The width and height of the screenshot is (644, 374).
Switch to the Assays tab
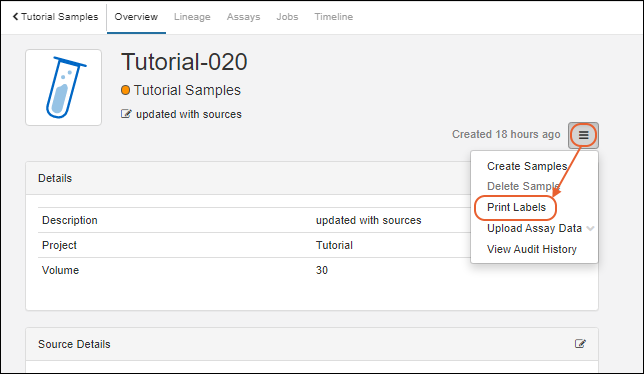pyautogui.click(x=244, y=17)
